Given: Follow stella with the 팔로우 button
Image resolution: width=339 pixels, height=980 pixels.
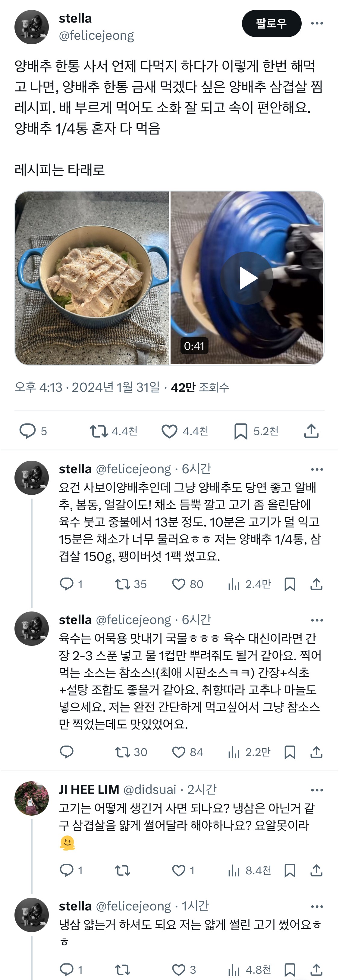Looking at the screenshot, I should (x=271, y=23).
